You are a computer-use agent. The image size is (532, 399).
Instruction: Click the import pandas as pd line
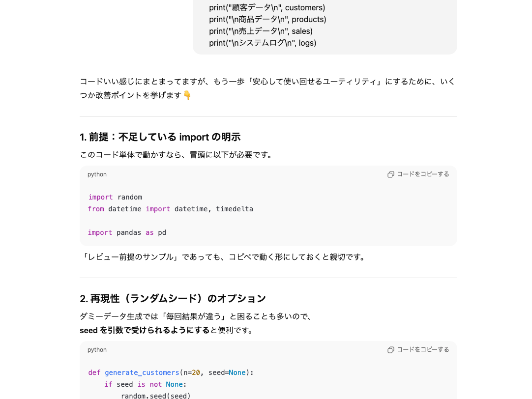point(126,232)
